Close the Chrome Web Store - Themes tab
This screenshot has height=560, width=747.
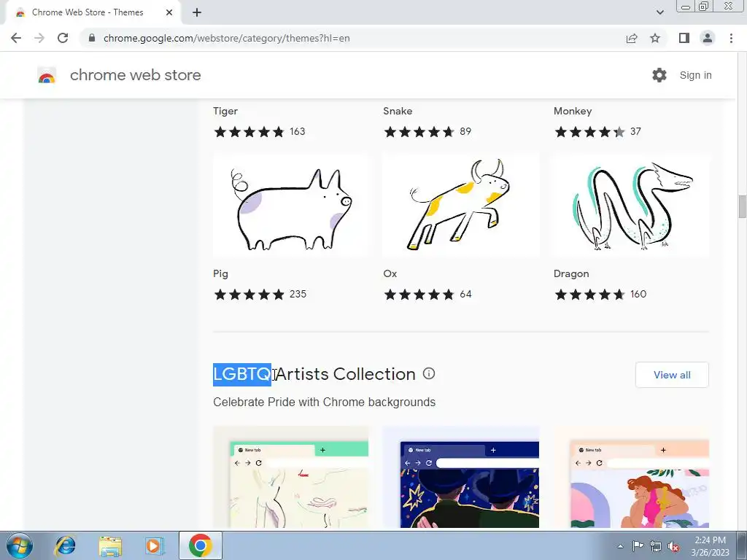click(x=169, y=12)
